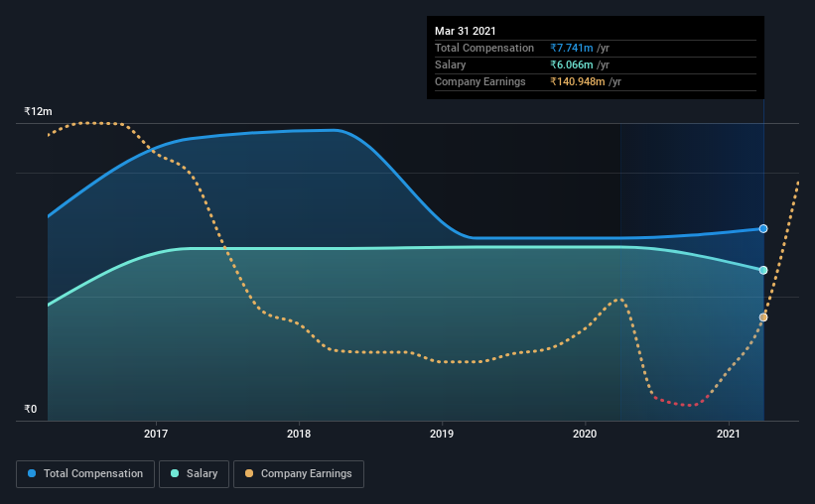Toggle the Salary legend button
This screenshot has height=504, width=815.
(194, 474)
